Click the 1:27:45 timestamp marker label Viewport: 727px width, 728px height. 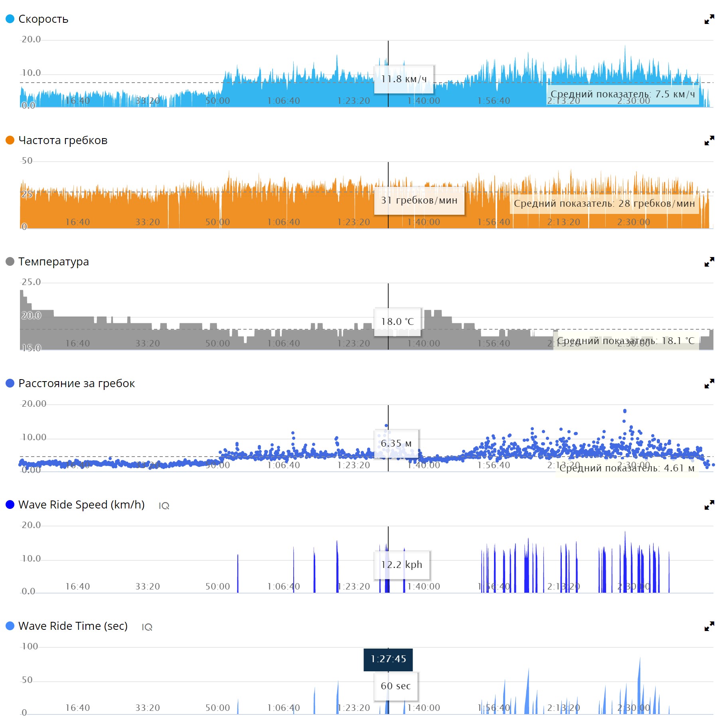(388, 659)
